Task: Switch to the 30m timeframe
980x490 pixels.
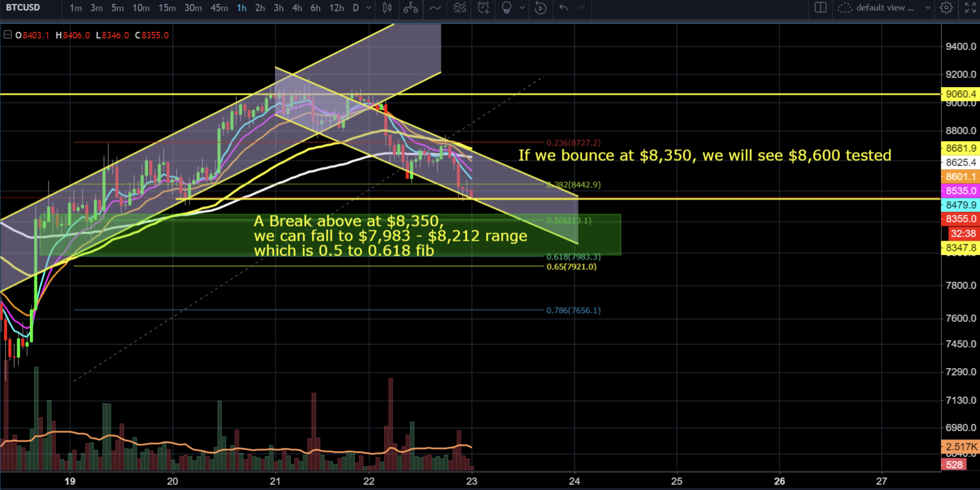Action: 193,8
